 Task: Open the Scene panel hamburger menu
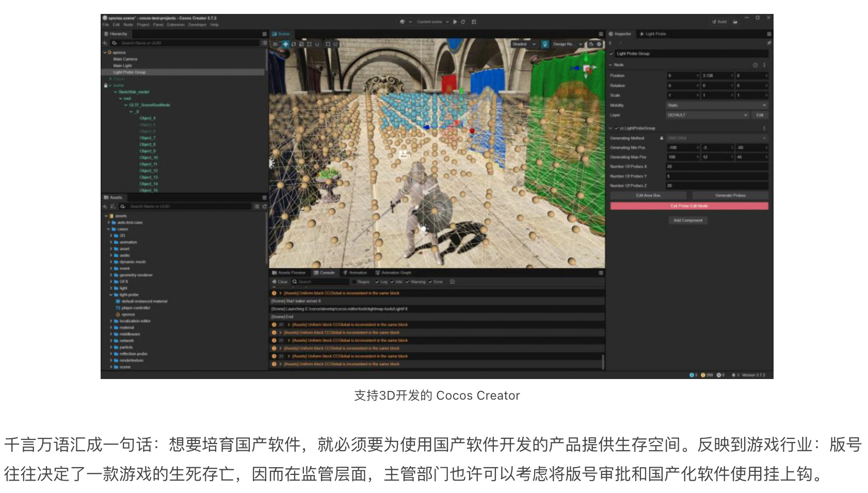(x=601, y=34)
